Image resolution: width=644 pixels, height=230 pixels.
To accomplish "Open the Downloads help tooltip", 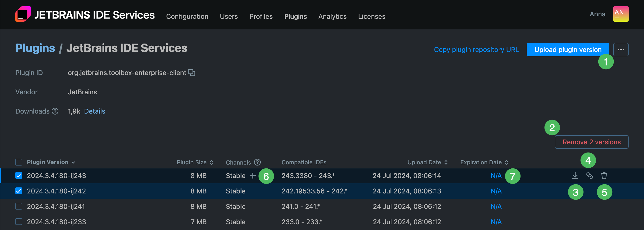I will 55,111.
